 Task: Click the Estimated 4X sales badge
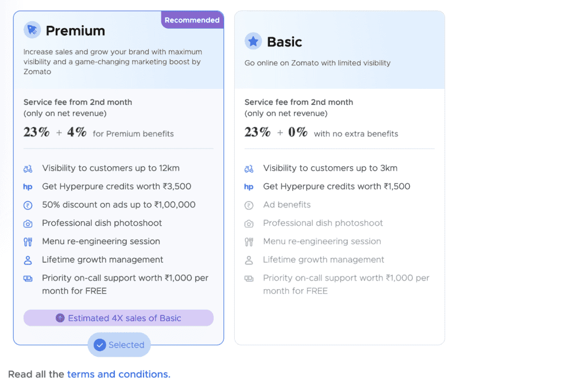coord(118,318)
